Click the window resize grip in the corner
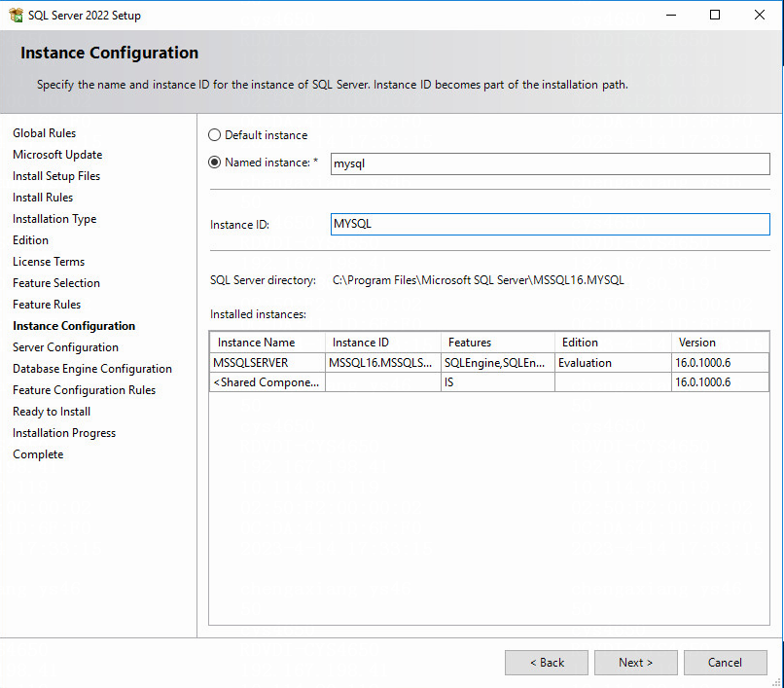784x688 pixels. [776, 681]
